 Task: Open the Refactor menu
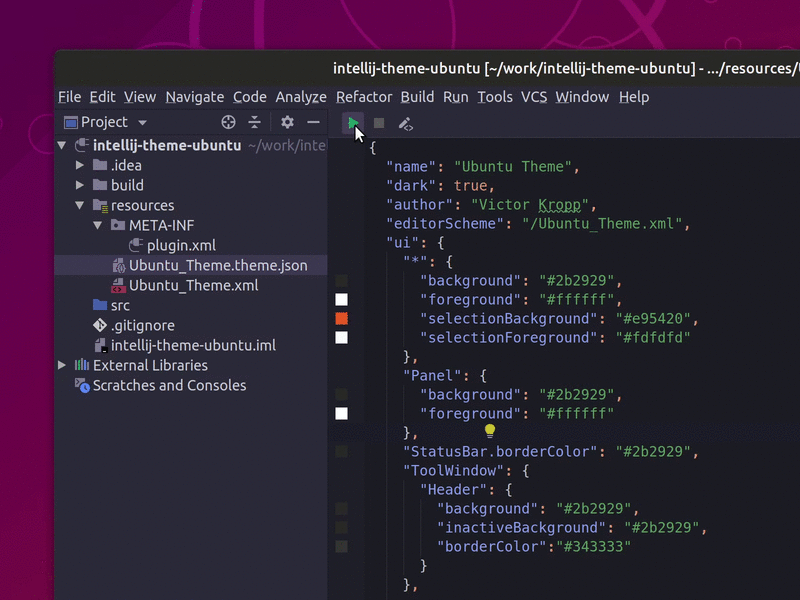click(x=364, y=97)
